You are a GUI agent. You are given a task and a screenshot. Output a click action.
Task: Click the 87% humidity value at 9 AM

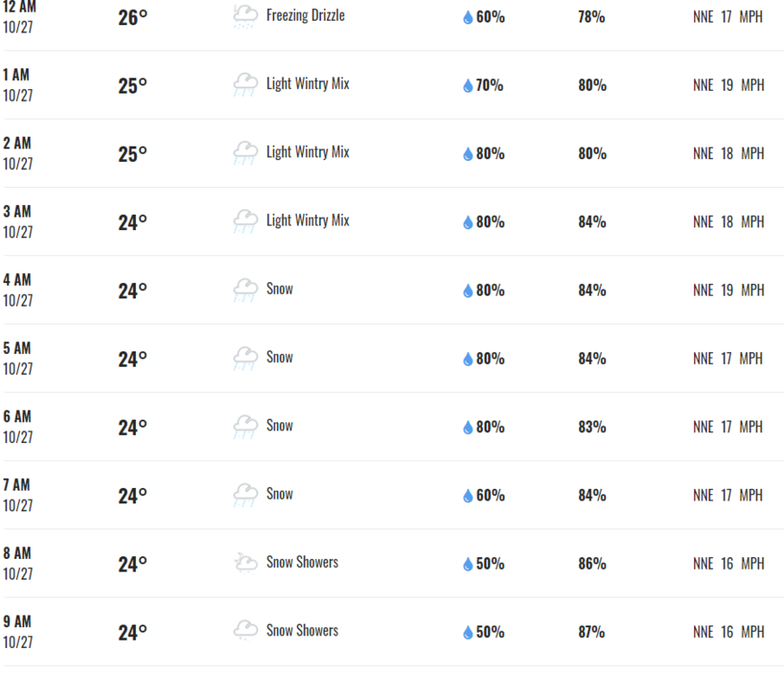point(592,632)
